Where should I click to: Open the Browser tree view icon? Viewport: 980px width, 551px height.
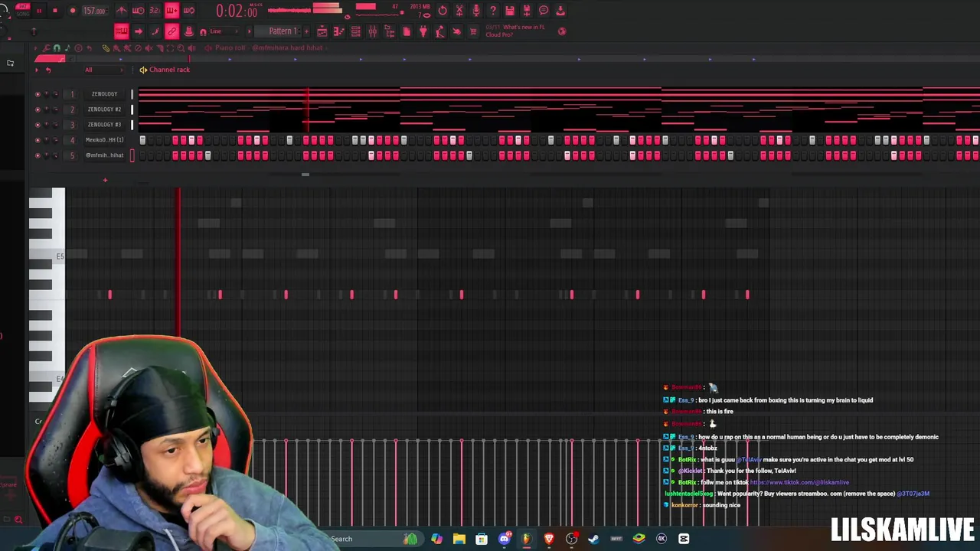coord(389,31)
